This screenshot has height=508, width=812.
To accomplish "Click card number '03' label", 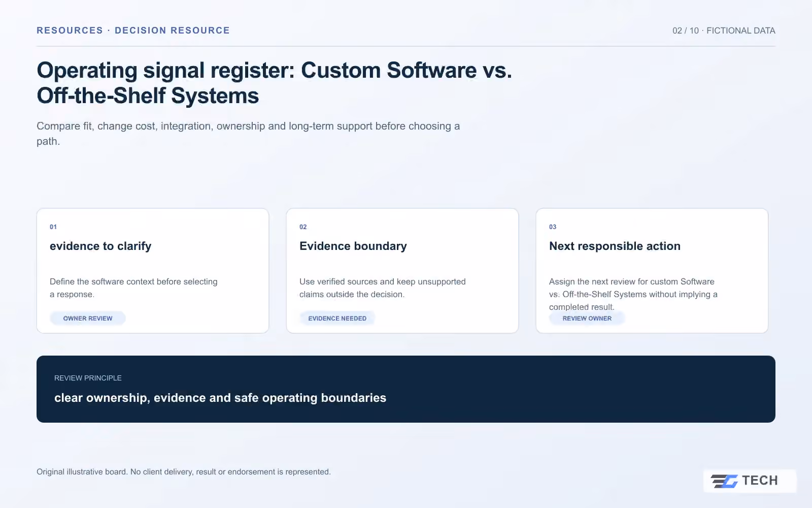I will point(553,227).
